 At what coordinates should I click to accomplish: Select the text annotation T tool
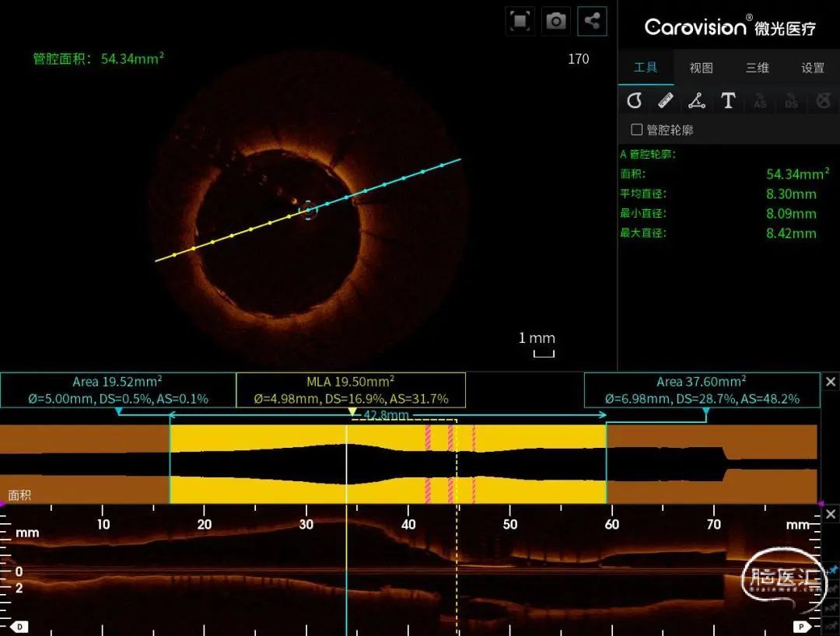point(728,100)
